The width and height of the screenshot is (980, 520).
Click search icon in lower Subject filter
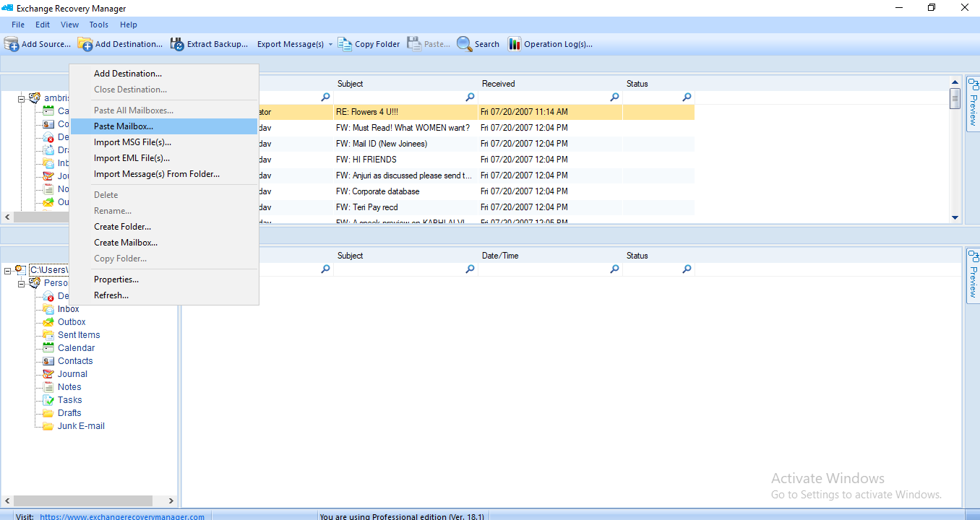click(470, 269)
